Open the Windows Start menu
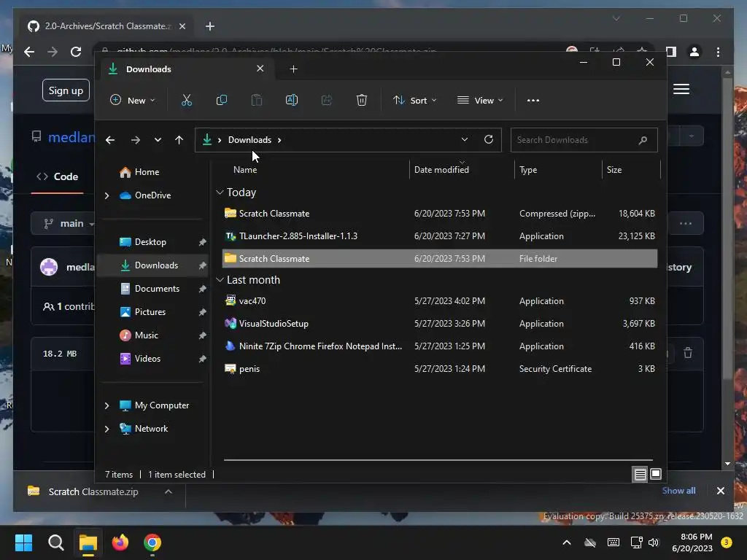Screen dimensions: 747x560 coord(23,542)
